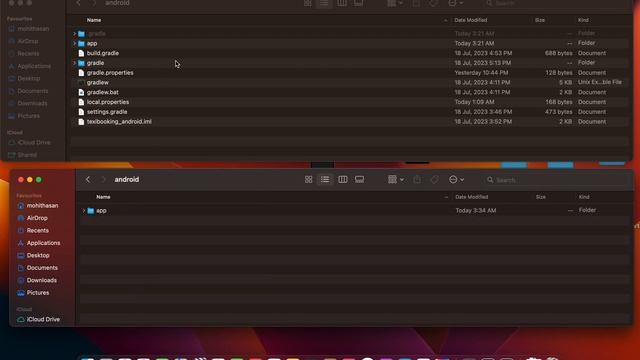Click Tags icon in front Finder window
640x360 pixels.
click(x=434, y=180)
